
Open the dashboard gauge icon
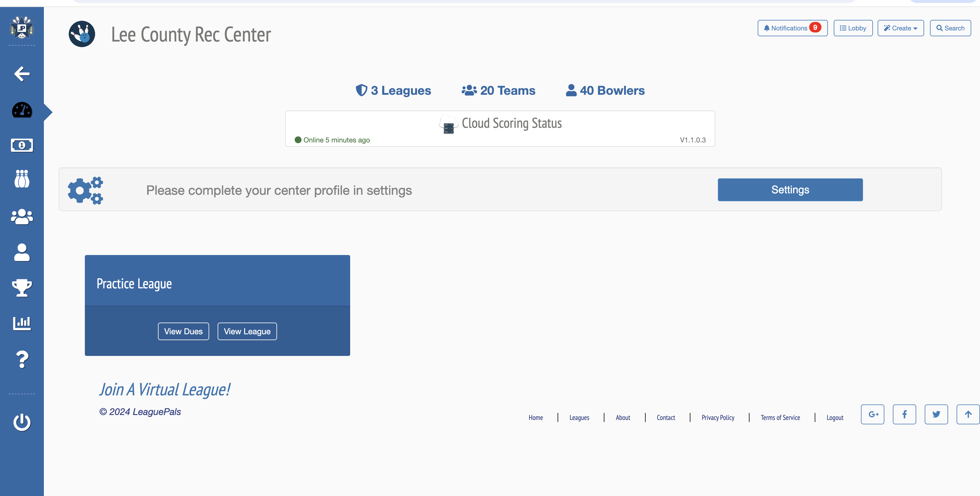tap(22, 110)
